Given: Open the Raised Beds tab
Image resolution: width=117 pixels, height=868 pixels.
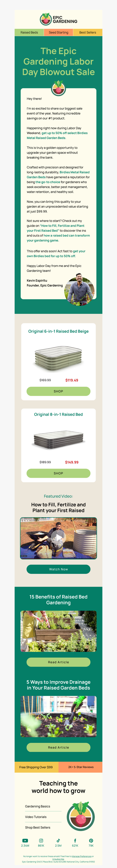Looking at the screenshot, I should click(x=29, y=32).
